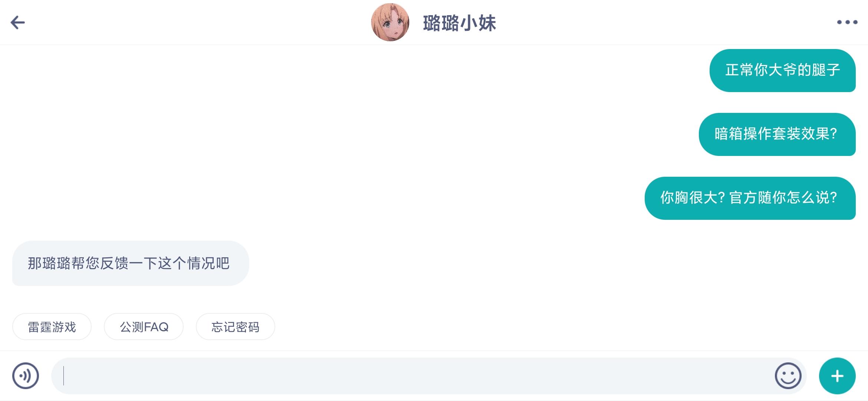Screen dimensions: 868x401
Task: Click blank header space left of options dots
Action: pyautogui.click(x=668, y=22)
